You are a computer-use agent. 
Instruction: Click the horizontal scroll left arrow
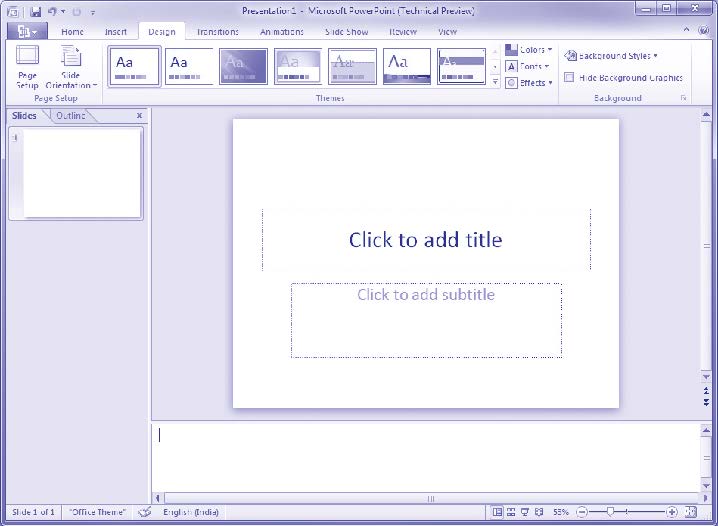tap(158, 498)
